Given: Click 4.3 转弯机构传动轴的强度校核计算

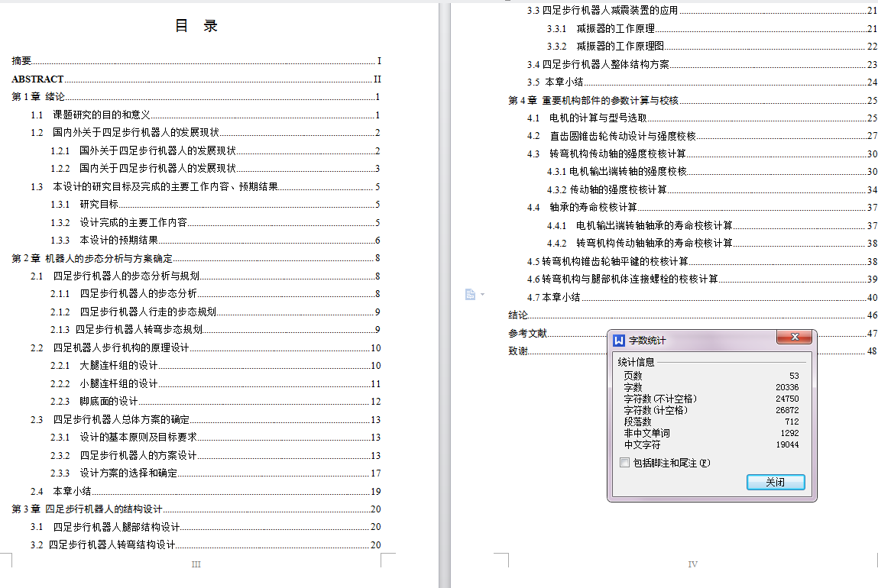Looking at the screenshot, I should 702,153.
